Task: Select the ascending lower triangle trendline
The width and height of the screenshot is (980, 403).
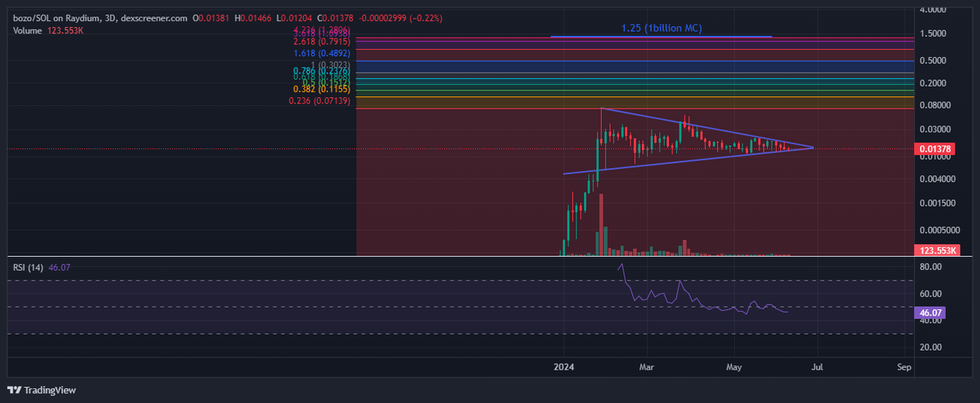Action: (688, 160)
